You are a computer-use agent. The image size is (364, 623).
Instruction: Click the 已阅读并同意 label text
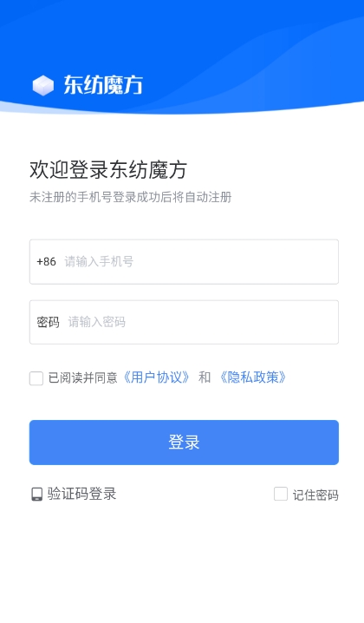coord(83,377)
